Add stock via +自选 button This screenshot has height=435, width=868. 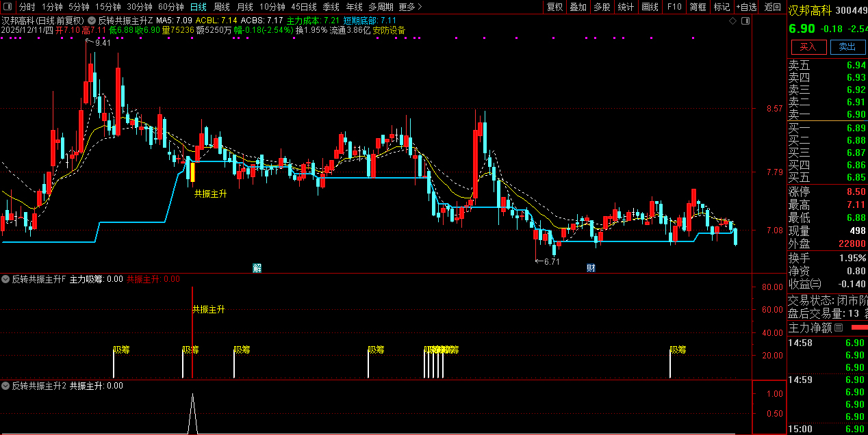tap(747, 7)
